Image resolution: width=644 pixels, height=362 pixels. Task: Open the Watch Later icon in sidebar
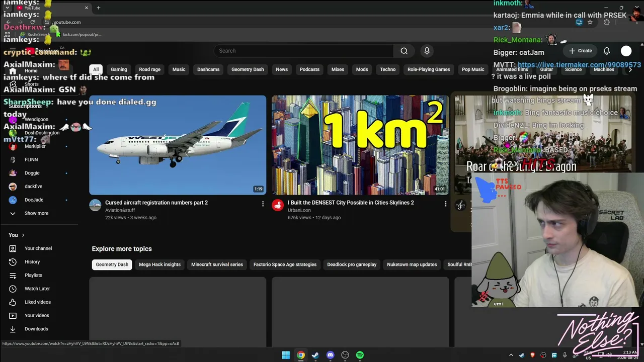[x=13, y=289]
